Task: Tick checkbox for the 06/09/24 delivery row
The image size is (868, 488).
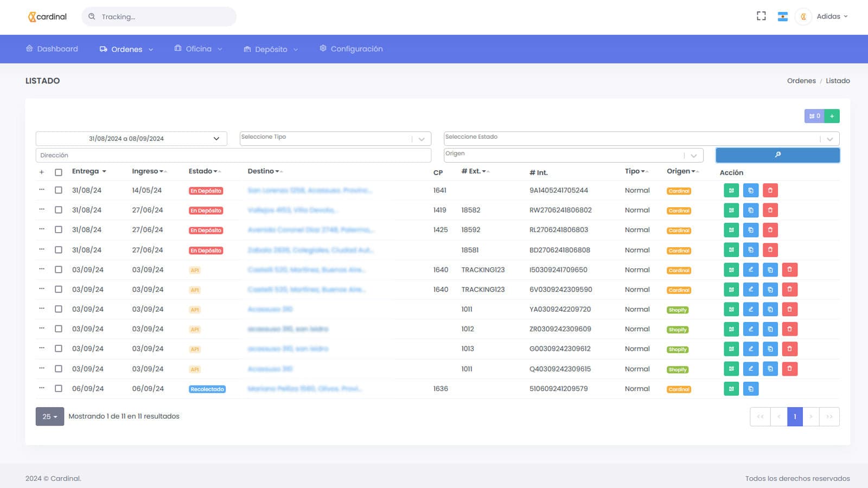Action: tap(59, 389)
